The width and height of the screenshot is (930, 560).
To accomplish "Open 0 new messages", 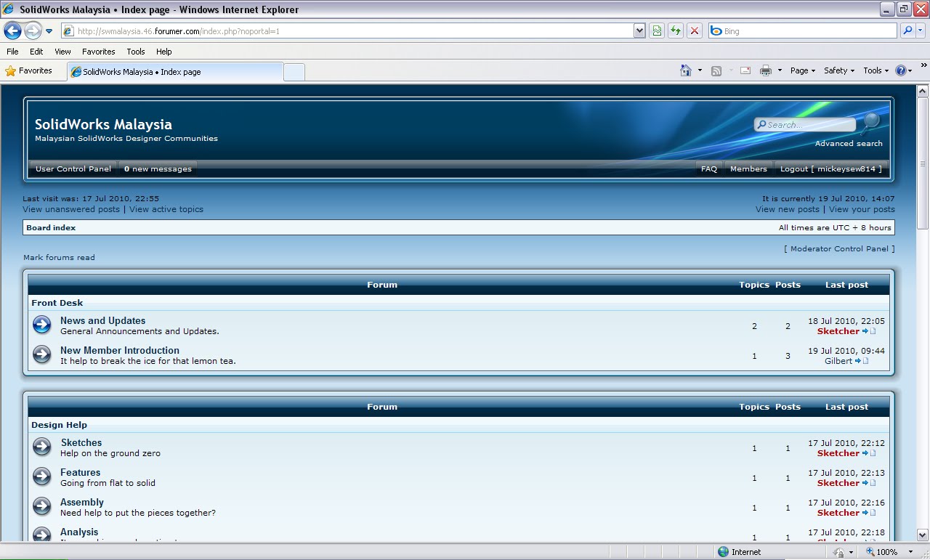I will point(158,169).
